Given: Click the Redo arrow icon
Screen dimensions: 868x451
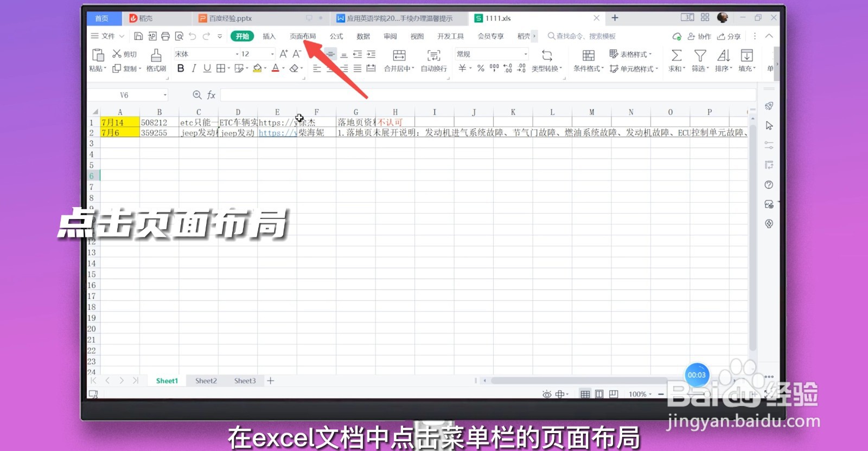Looking at the screenshot, I should coord(206,36).
